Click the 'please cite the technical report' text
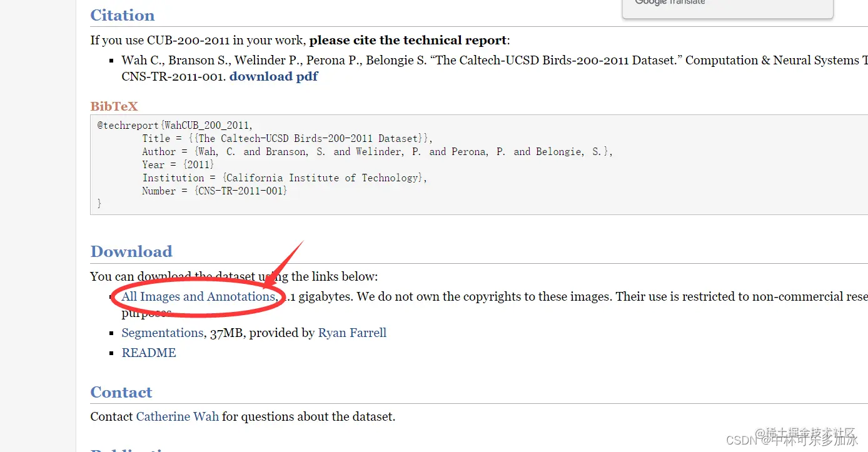 pos(408,41)
